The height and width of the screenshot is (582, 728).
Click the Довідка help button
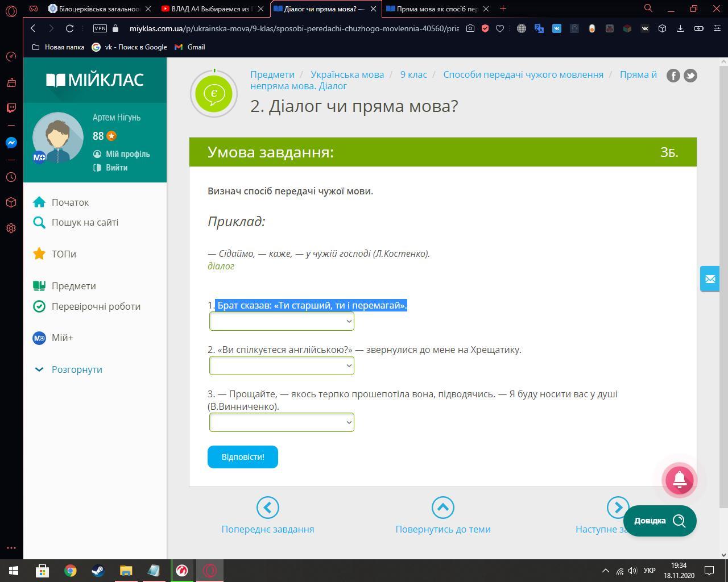[659, 521]
